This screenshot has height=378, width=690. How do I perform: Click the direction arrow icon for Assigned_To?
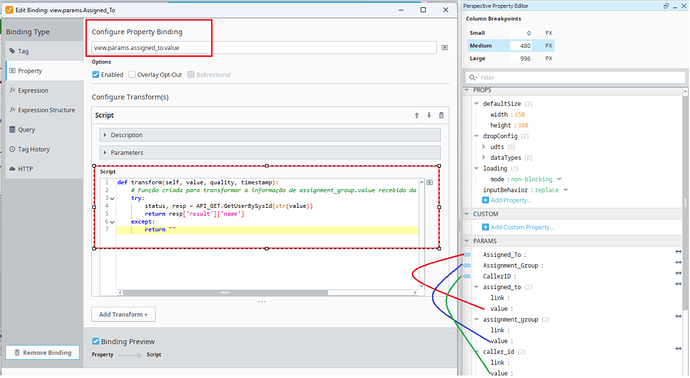pyautogui.click(x=678, y=252)
